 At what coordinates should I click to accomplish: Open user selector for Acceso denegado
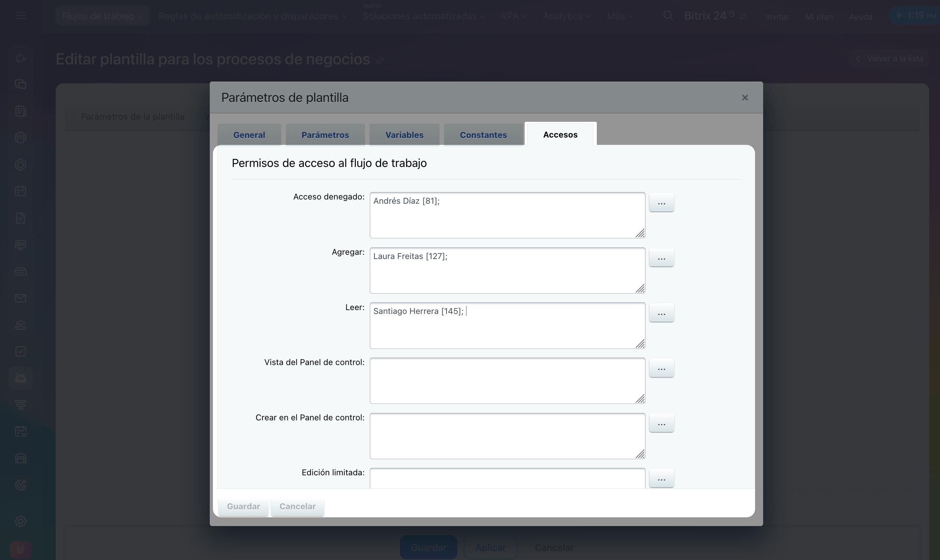pos(661,203)
